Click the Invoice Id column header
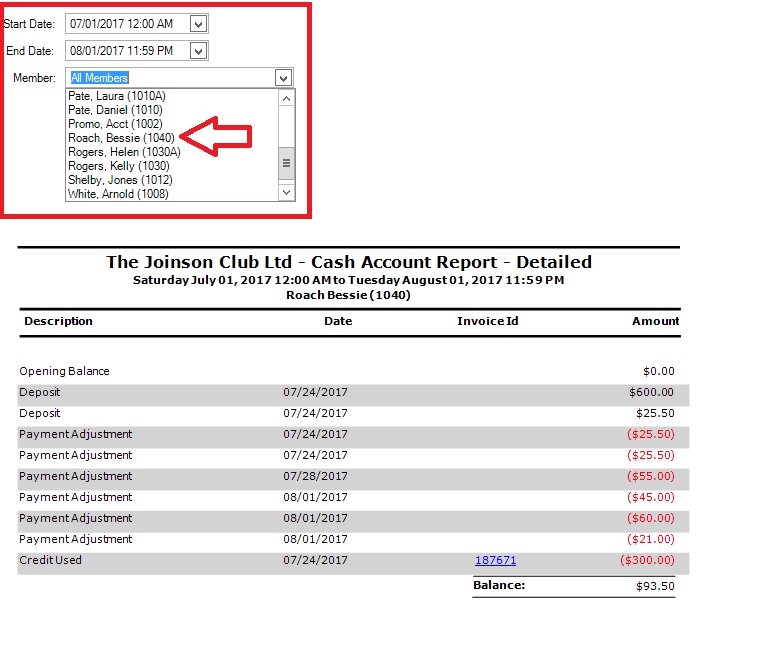The width and height of the screenshot is (778, 648). pyautogui.click(x=487, y=321)
